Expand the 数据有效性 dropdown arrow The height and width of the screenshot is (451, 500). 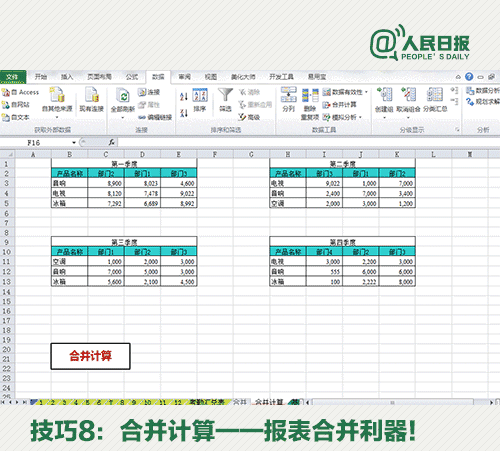[x=366, y=92]
